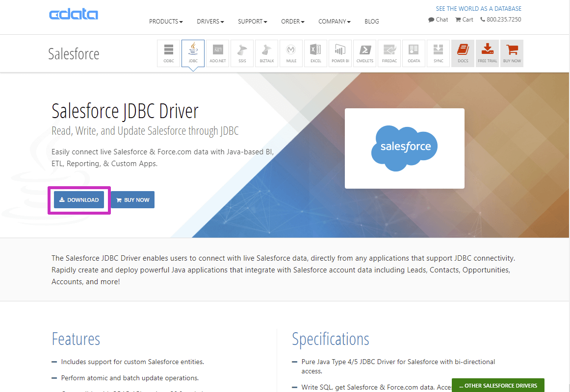570x392 pixels.
Task: Expand the Products menu
Action: [x=166, y=22]
